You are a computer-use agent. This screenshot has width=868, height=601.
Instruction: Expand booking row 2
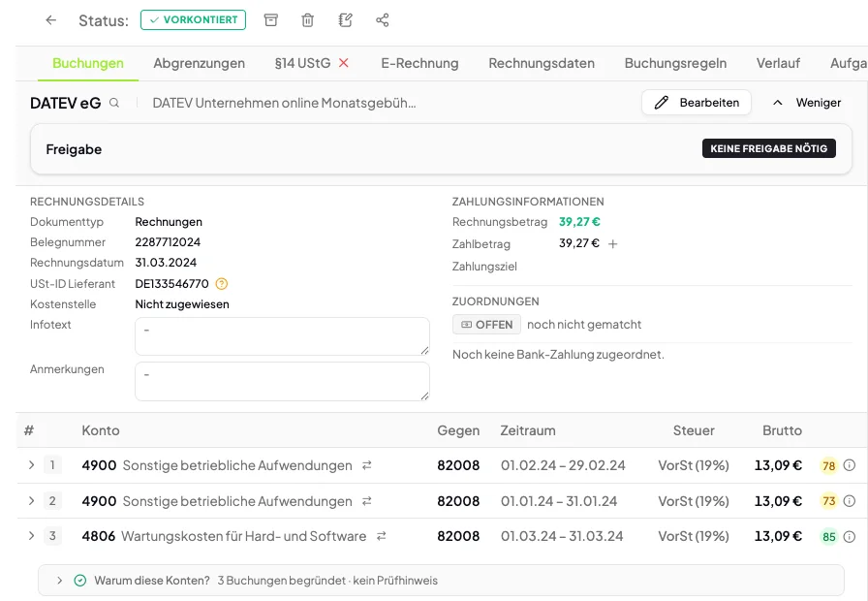[32, 501]
